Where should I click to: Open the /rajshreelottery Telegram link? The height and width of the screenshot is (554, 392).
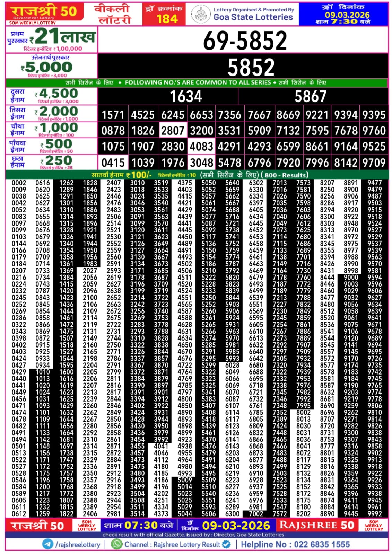(x=78, y=544)
